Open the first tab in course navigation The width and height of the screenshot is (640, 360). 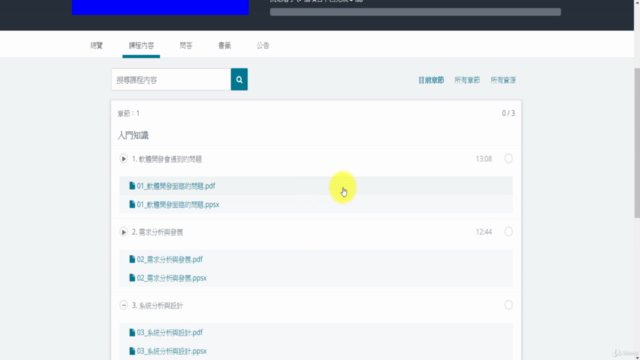click(97, 45)
